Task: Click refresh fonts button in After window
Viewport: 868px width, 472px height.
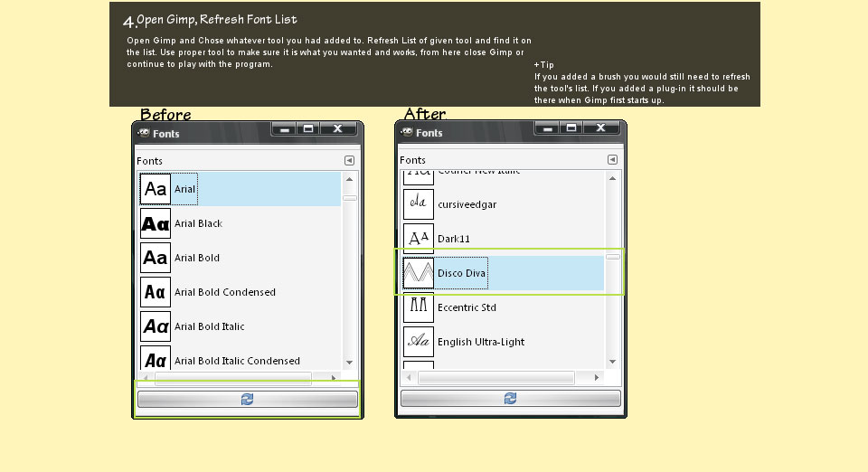Action: (510, 398)
